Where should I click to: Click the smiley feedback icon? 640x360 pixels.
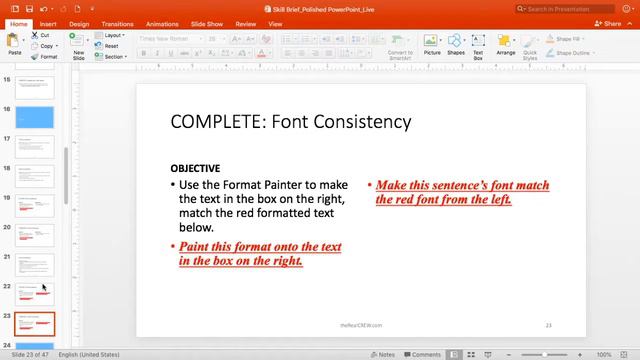[627, 9]
